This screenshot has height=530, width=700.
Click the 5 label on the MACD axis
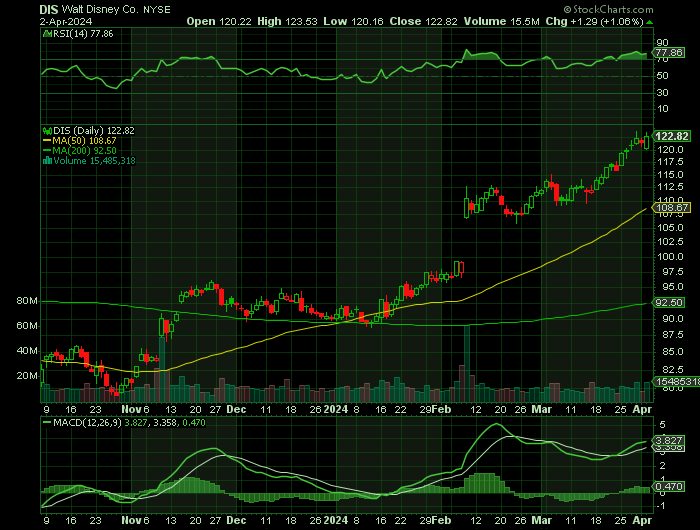click(x=662, y=425)
